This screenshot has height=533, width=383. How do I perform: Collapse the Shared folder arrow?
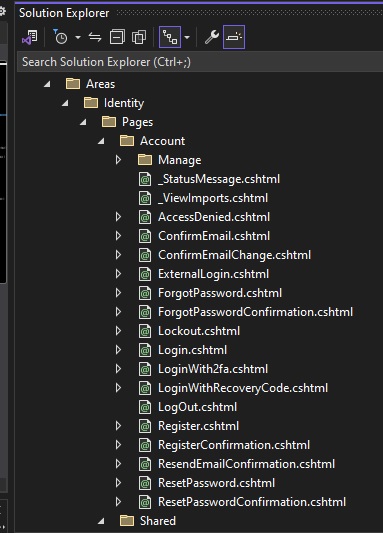pos(101,521)
